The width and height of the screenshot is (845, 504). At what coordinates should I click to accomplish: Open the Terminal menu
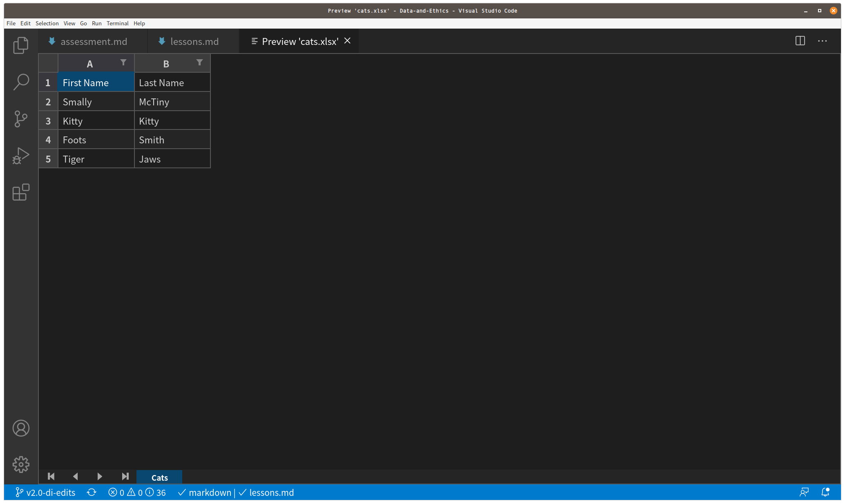(117, 23)
